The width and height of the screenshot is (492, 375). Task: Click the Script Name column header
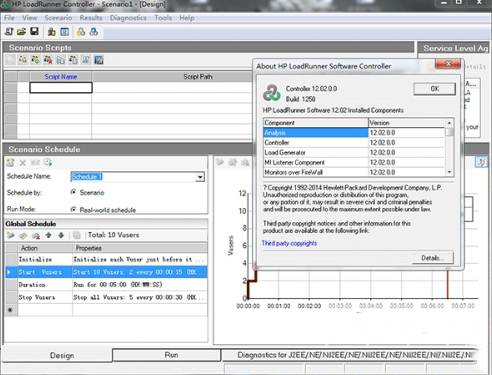[x=61, y=77]
